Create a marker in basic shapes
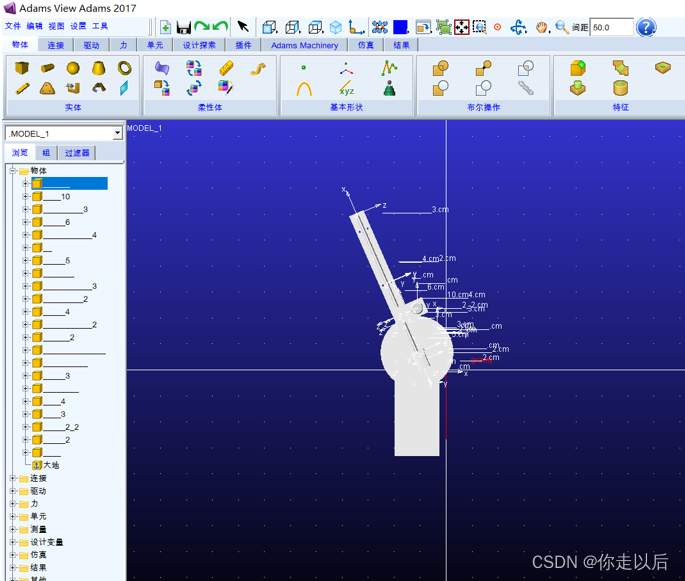The image size is (685, 581). pyautogui.click(x=346, y=69)
